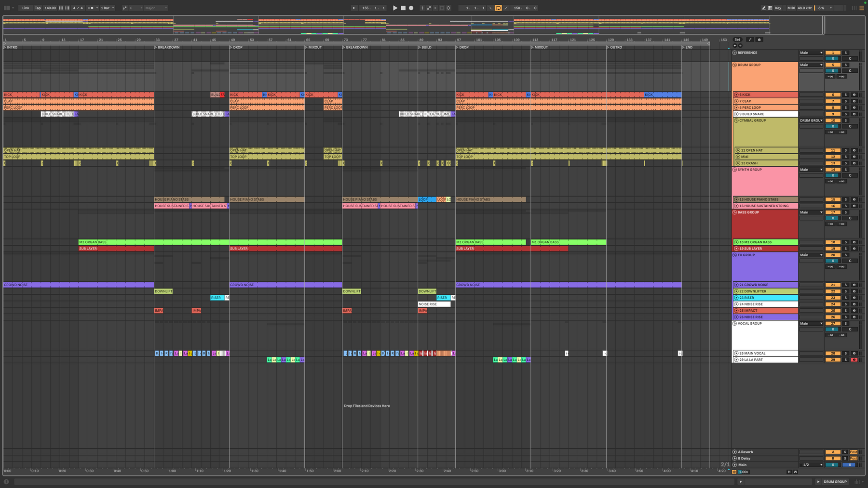Image resolution: width=868 pixels, height=488 pixels.
Task: Toggle track activator 15 House Piano Stabs
Action: point(833,199)
